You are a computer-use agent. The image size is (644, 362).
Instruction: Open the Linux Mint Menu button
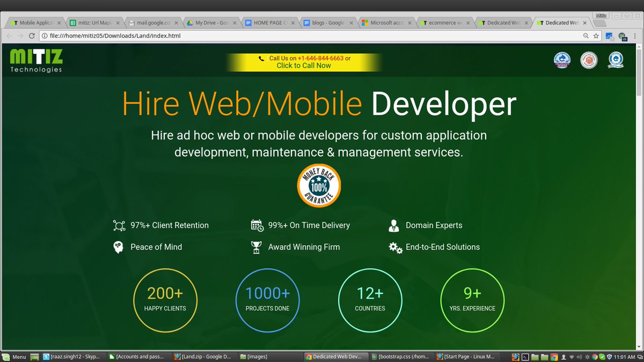pyautogui.click(x=14, y=357)
